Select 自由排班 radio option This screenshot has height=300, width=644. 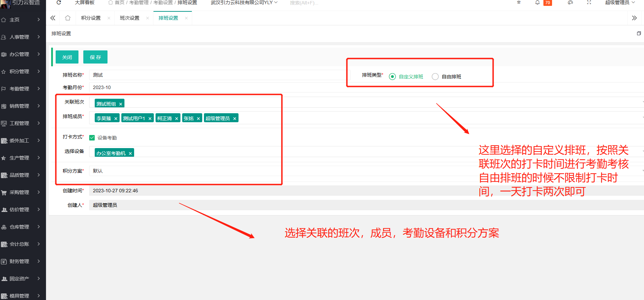pos(435,77)
